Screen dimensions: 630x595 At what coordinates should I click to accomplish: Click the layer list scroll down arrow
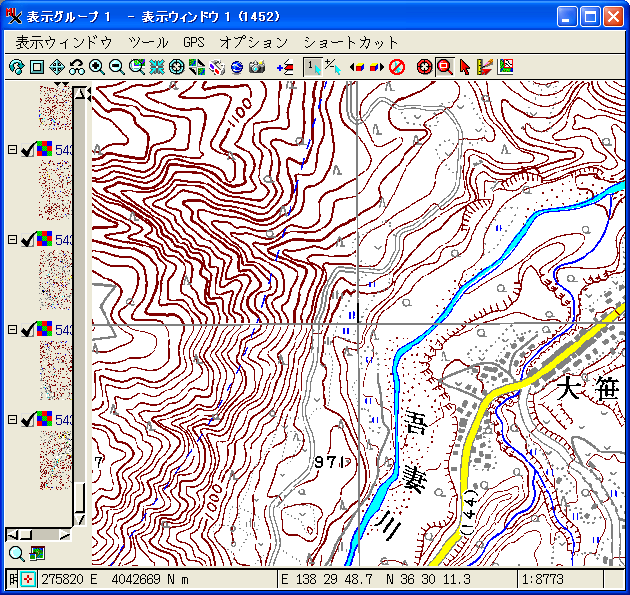(80, 519)
